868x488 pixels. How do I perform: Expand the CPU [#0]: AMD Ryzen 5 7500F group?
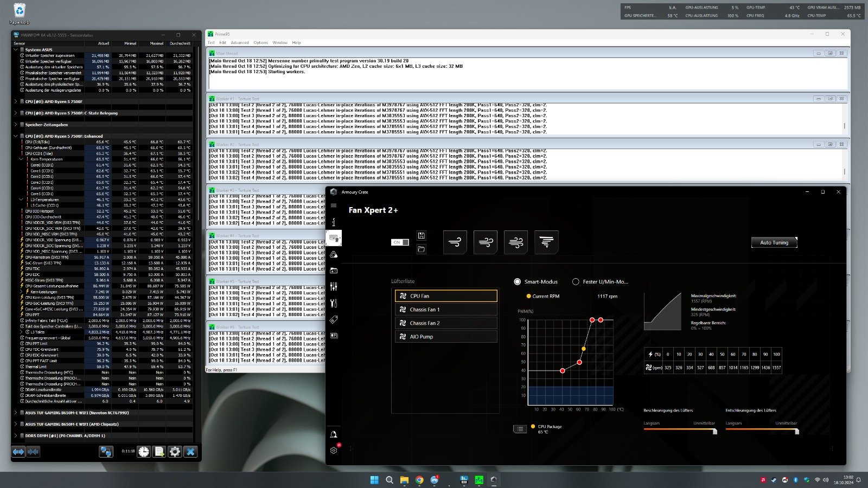pyautogui.click(x=15, y=101)
